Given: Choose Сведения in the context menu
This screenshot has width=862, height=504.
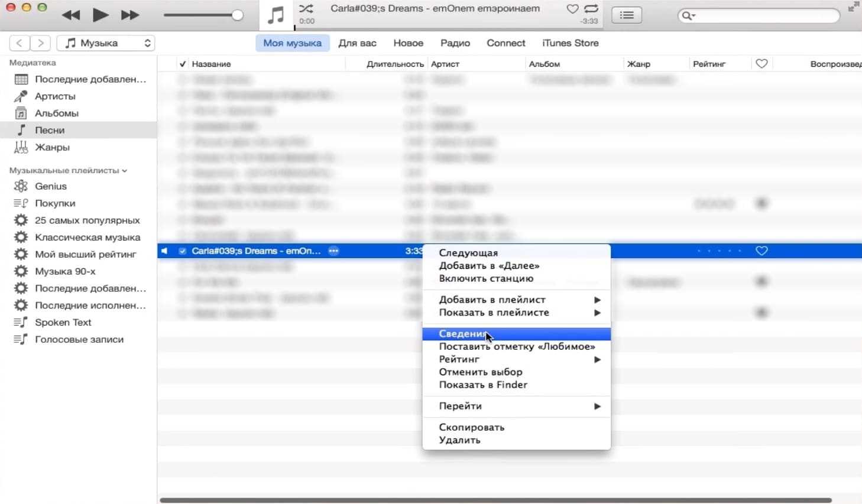Looking at the screenshot, I should click(x=517, y=334).
